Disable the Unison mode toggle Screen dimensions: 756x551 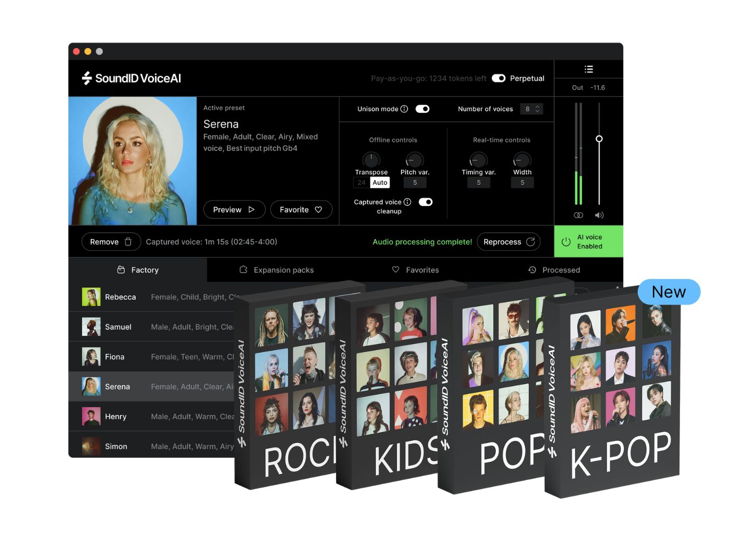coord(422,109)
